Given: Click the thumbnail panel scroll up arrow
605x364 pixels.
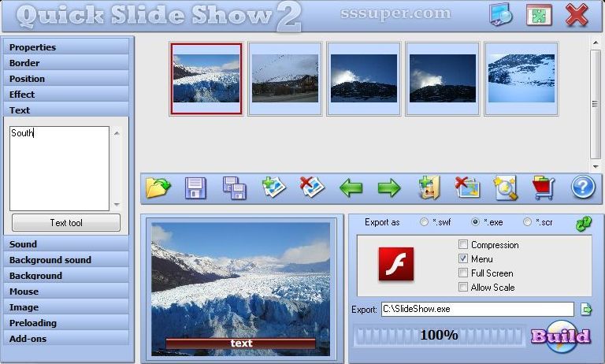Looking at the screenshot, I should (596, 43).
